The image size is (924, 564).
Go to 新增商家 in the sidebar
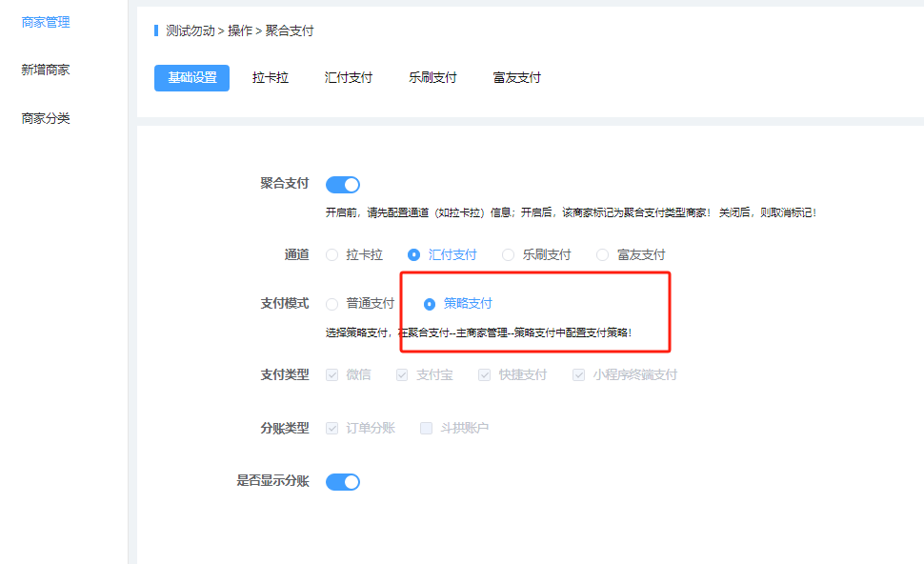[x=45, y=70]
